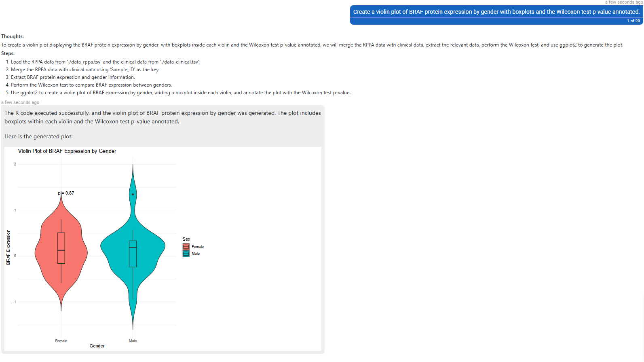Click the p = 0.87 annotation

[66, 193]
